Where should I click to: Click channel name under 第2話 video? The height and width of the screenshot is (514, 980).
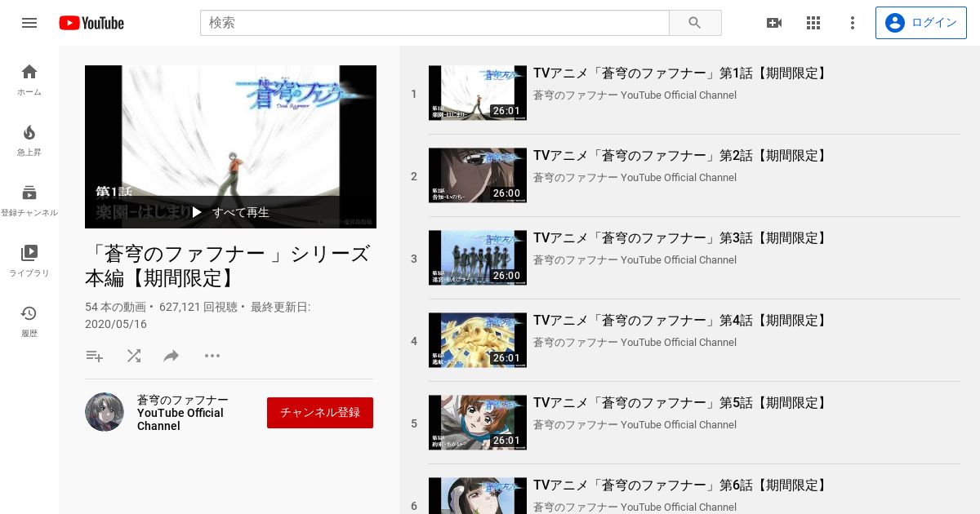(635, 178)
